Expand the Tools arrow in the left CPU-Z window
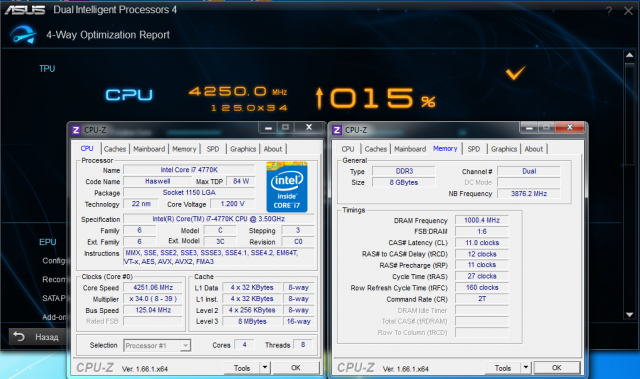The image size is (640, 379). 265,368
